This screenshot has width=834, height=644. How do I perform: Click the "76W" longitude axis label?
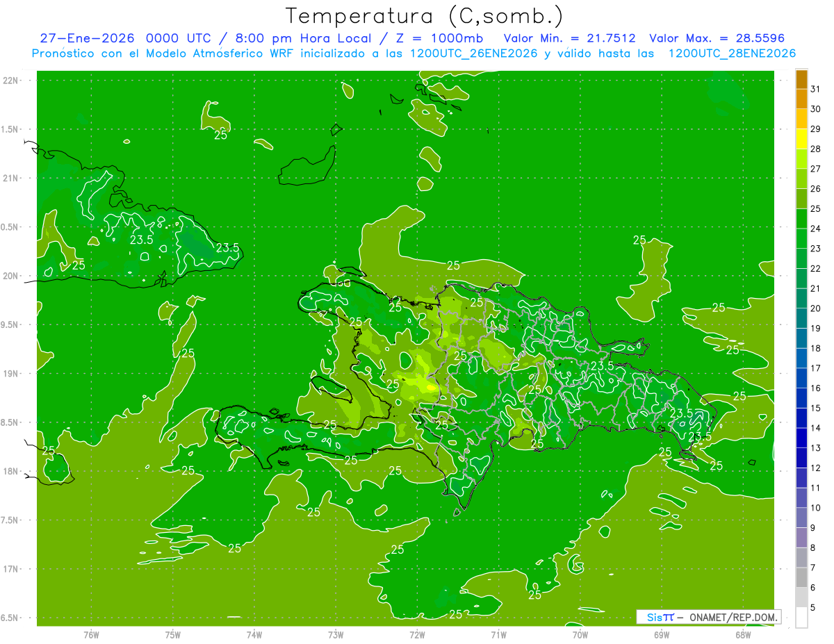[91, 635]
